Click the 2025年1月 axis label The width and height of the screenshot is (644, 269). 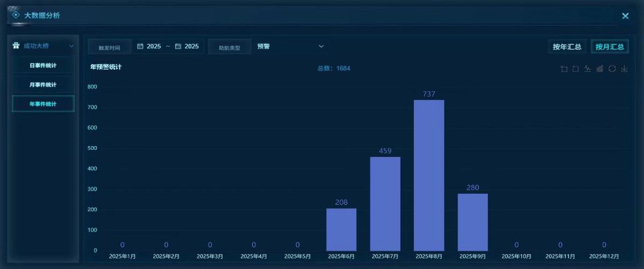click(x=122, y=256)
